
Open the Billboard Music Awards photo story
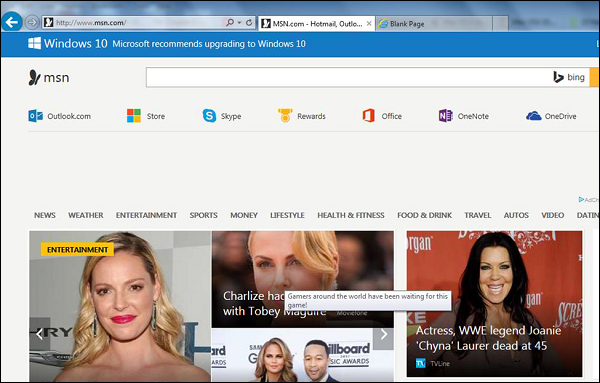303,355
